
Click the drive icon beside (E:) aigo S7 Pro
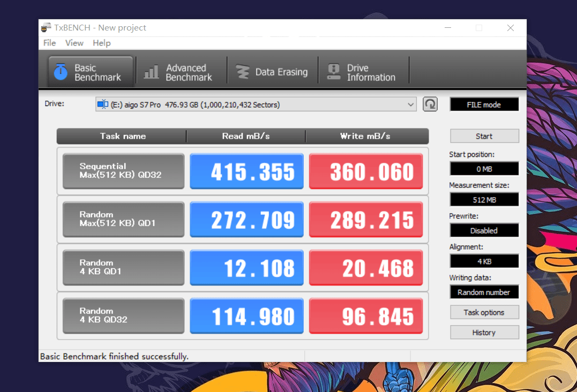103,104
